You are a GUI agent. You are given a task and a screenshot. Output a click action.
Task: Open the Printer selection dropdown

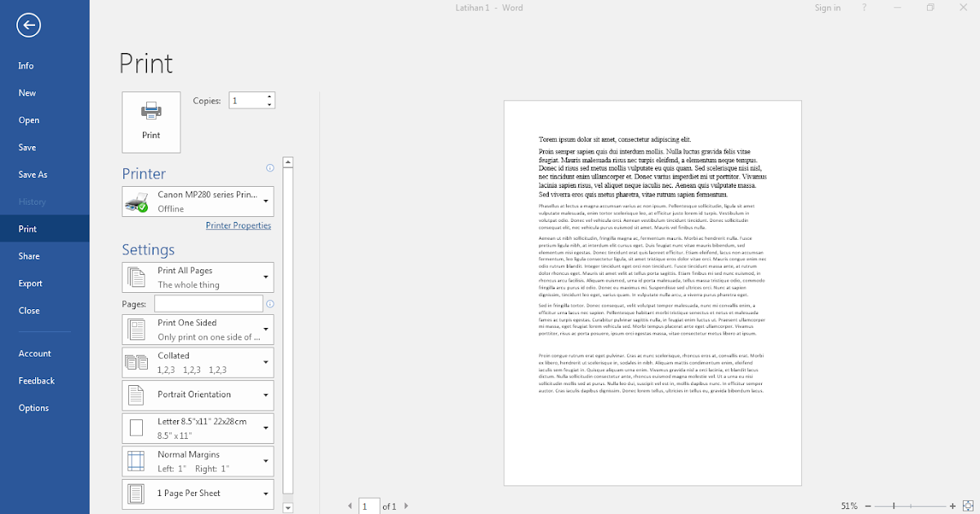[265, 201]
